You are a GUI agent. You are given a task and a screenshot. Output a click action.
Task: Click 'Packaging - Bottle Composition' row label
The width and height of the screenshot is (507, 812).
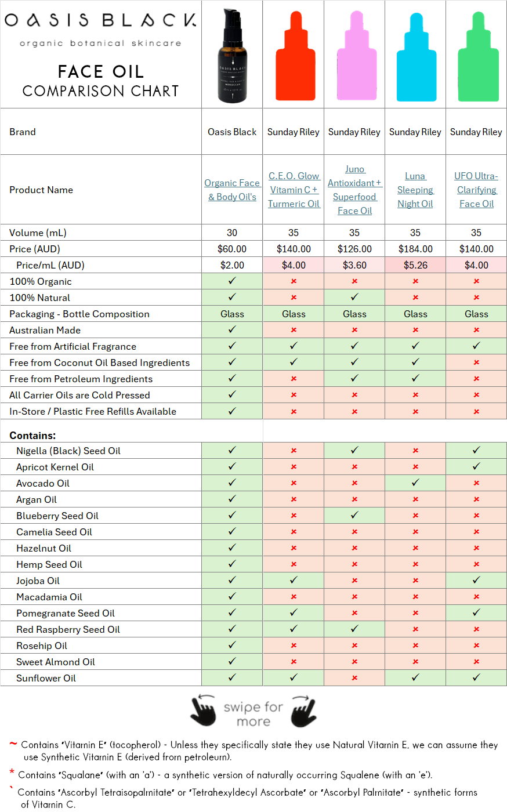coord(79,314)
